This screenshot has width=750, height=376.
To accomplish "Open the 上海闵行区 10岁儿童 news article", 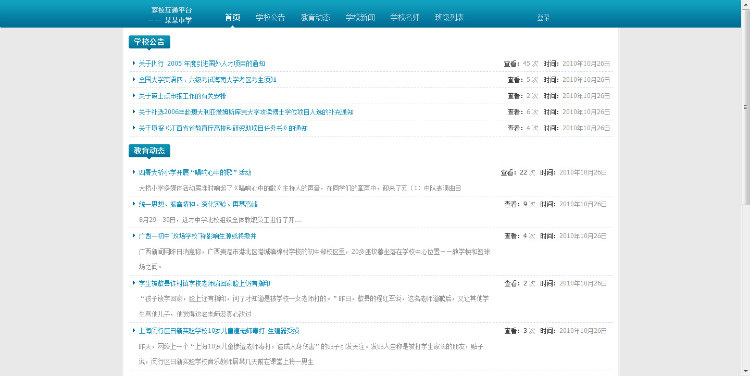I will [x=219, y=331].
